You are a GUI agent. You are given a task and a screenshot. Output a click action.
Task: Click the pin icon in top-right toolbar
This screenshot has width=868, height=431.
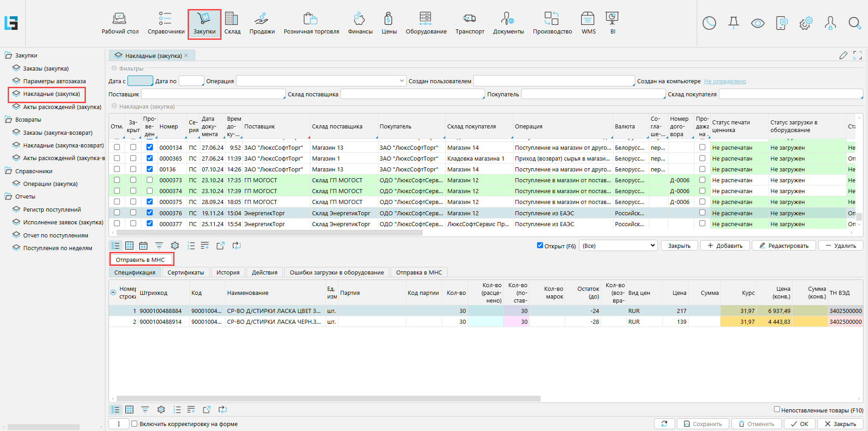click(733, 23)
